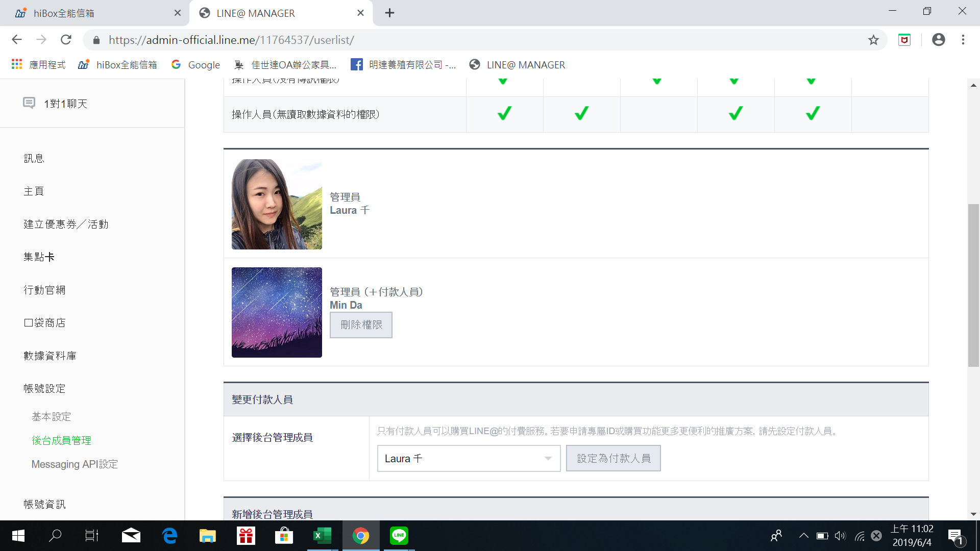Open Messaging API設定 link

(75, 464)
